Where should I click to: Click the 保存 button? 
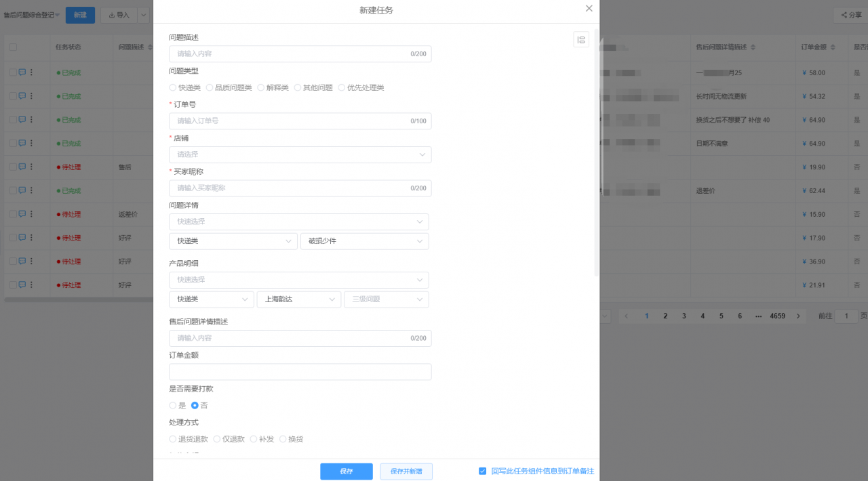pos(346,472)
